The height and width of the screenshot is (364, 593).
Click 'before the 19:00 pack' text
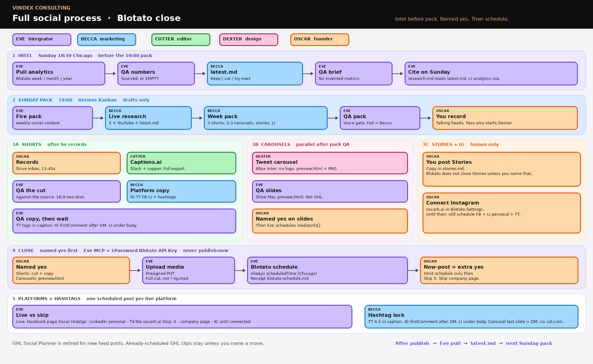125,56
